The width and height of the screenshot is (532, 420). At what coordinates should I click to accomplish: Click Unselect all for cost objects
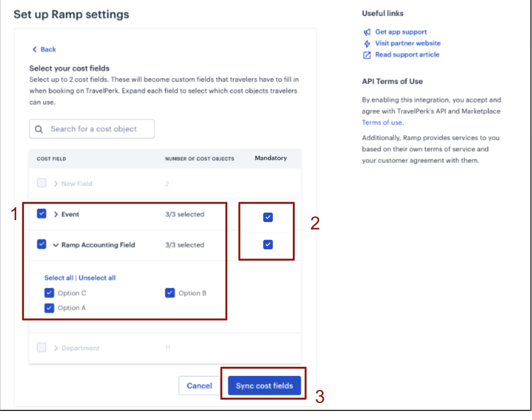[x=97, y=278]
